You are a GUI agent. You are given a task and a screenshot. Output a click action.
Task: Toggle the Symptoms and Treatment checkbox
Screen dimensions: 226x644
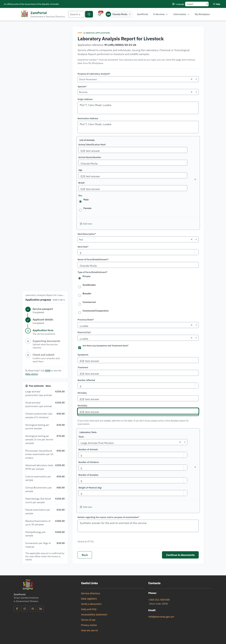[x=80, y=348]
